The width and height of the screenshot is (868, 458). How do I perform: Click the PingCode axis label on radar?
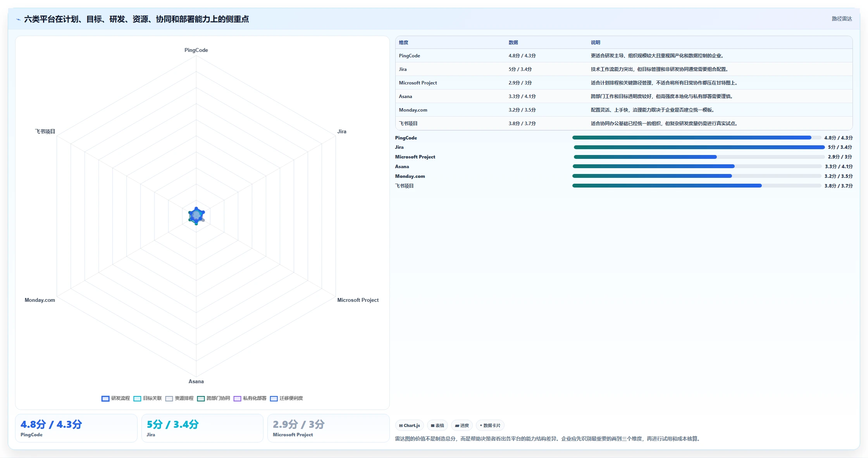(196, 50)
